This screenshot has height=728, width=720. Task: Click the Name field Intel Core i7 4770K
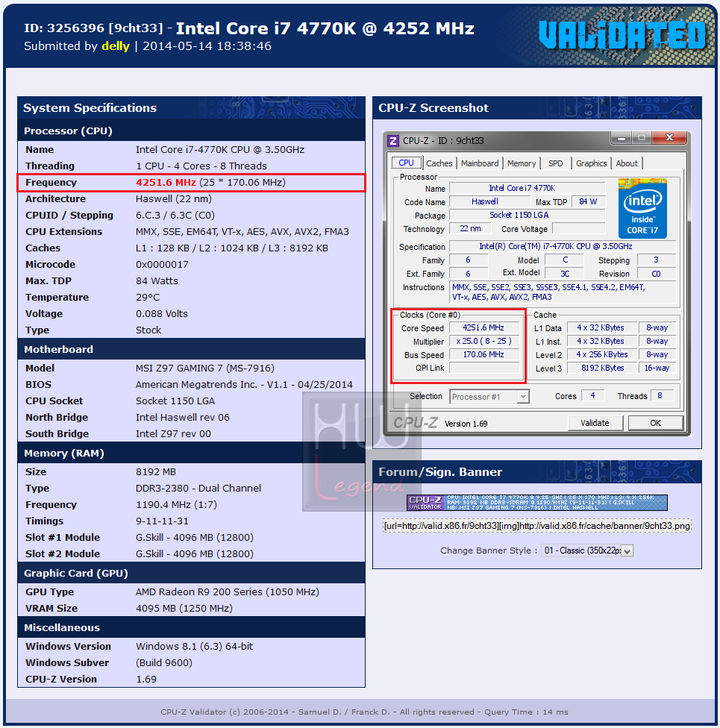click(528, 188)
